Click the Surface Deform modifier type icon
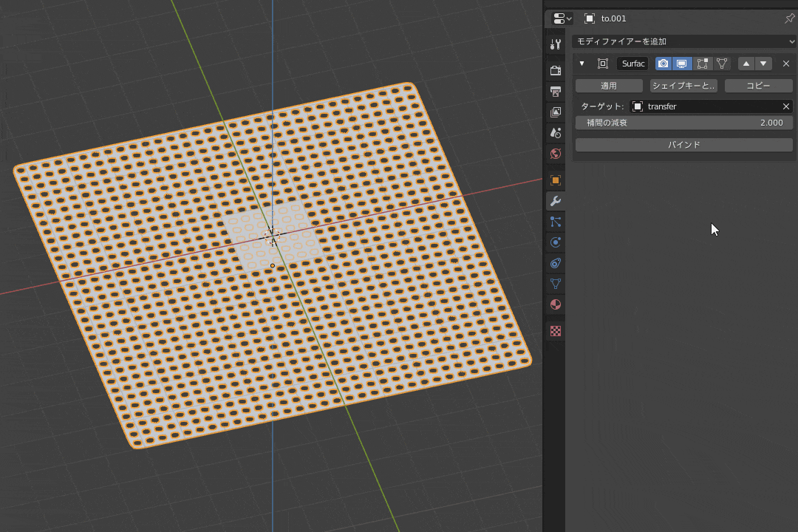Image resolution: width=798 pixels, height=532 pixels. (x=603, y=64)
